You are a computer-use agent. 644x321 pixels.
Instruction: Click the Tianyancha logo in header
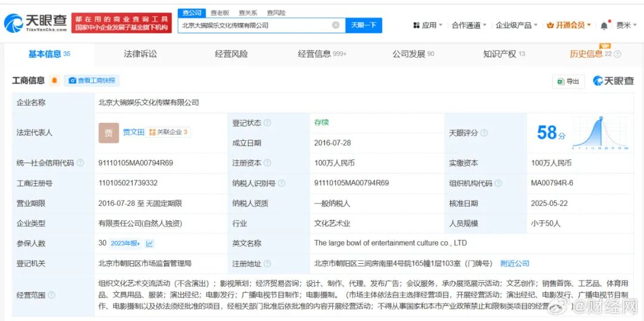tap(35, 23)
